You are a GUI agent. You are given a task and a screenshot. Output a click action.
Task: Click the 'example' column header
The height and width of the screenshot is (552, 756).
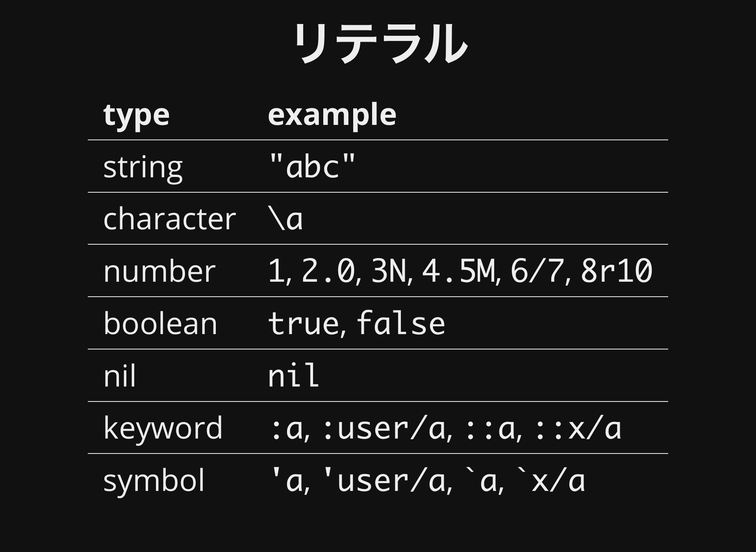(332, 115)
